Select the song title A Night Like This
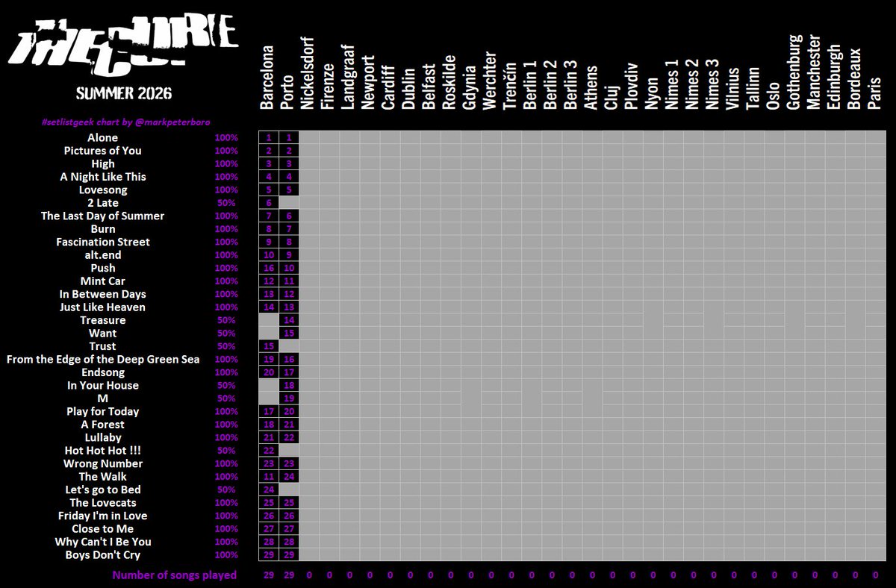896x588 pixels. [103, 177]
